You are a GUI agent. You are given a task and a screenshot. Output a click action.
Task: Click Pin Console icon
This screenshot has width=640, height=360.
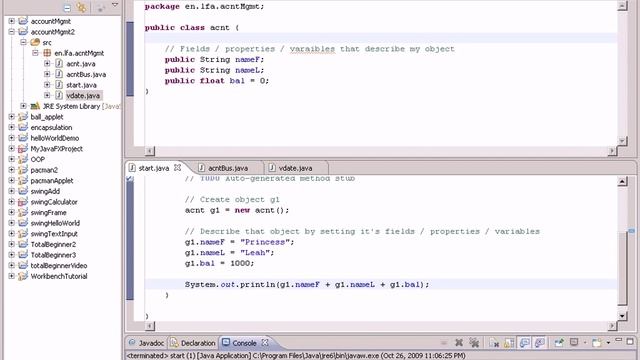click(x=559, y=343)
